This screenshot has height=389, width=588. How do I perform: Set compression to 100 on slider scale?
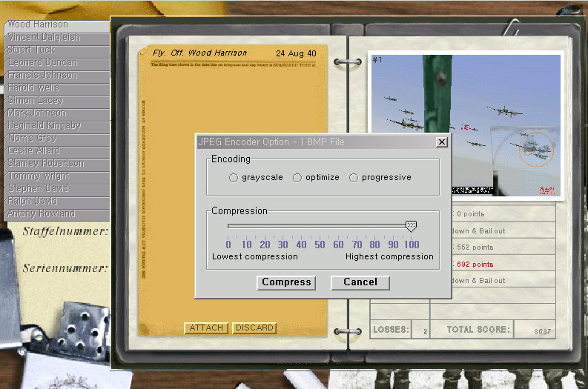pyautogui.click(x=411, y=245)
